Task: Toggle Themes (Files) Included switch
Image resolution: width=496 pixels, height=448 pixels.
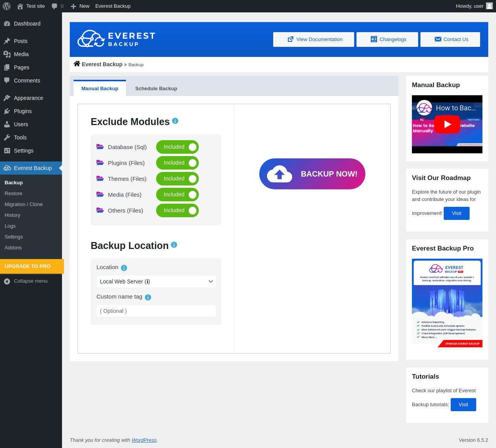Action: coord(177,179)
